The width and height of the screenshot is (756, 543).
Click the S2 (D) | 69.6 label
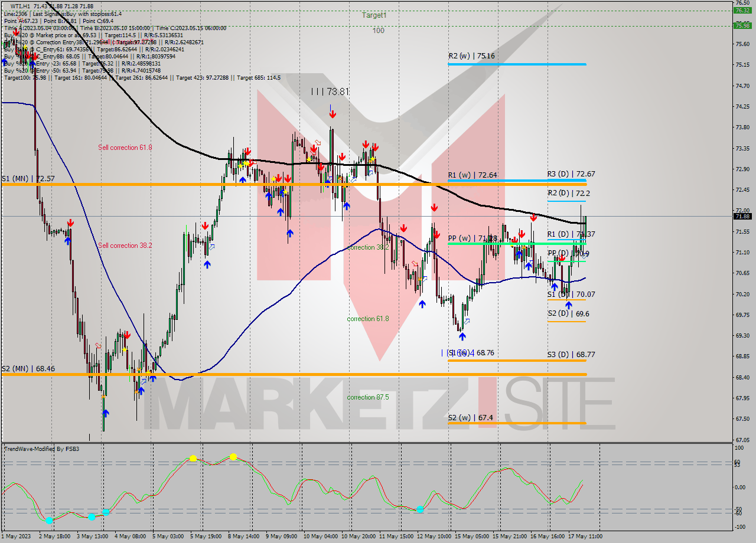(568, 313)
